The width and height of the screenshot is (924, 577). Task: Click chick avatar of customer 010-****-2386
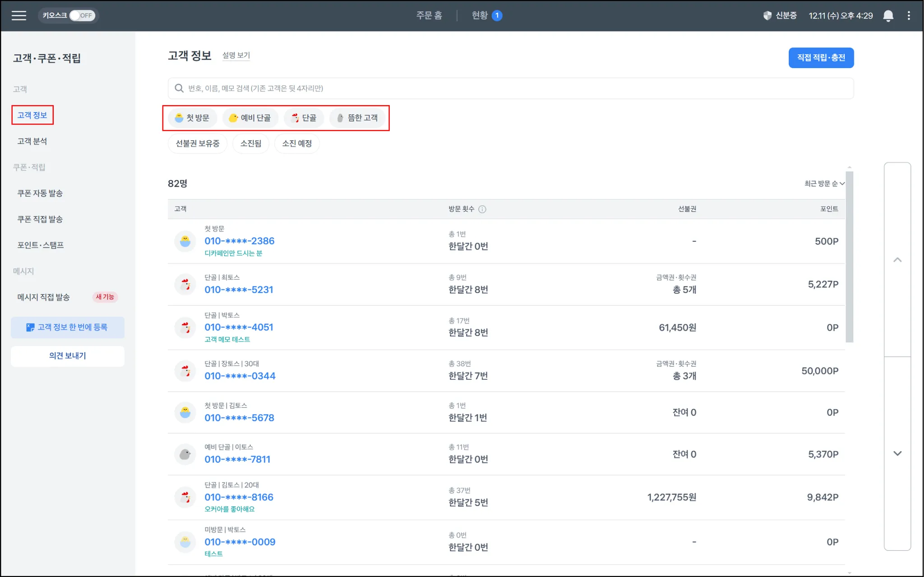pos(185,241)
